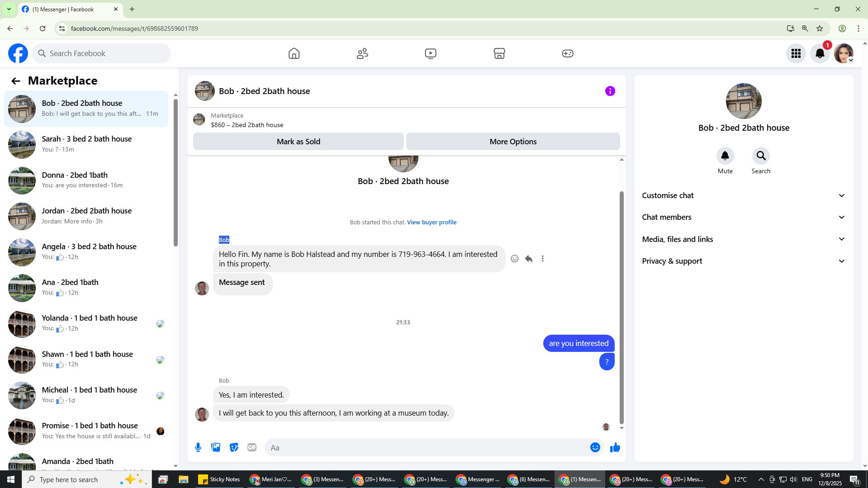
Task: Click More Options button
Action: coord(513,142)
